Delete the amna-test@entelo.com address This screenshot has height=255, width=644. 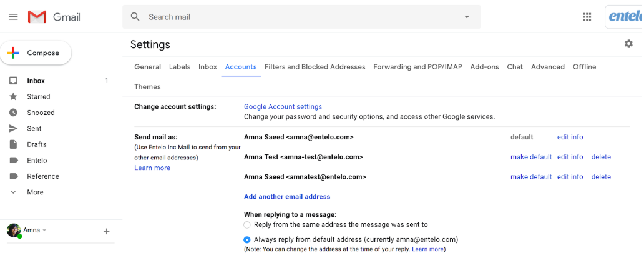[601, 157]
